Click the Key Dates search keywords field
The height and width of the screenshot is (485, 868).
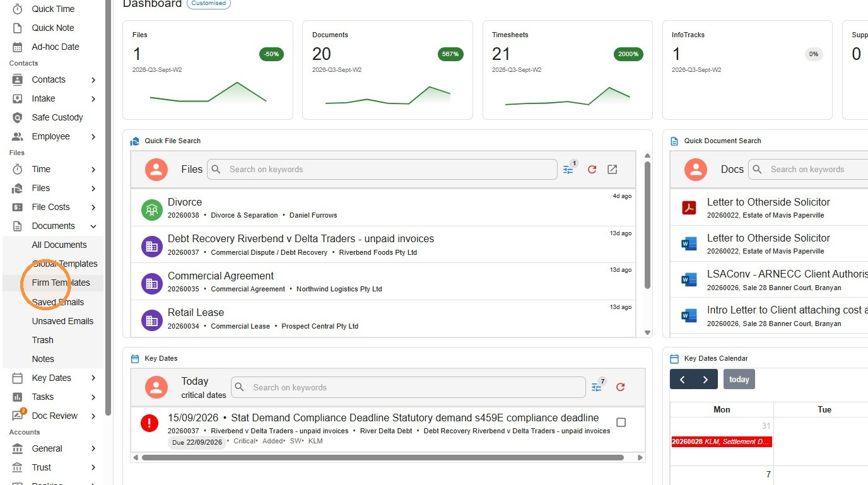point(408,387)
